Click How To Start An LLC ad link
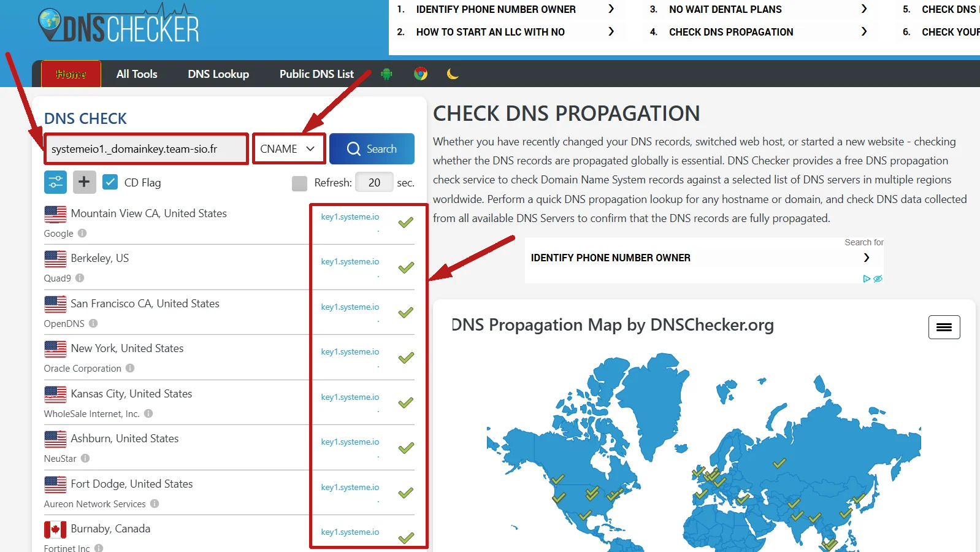This screenshot has width=980, height=552. 490,32
